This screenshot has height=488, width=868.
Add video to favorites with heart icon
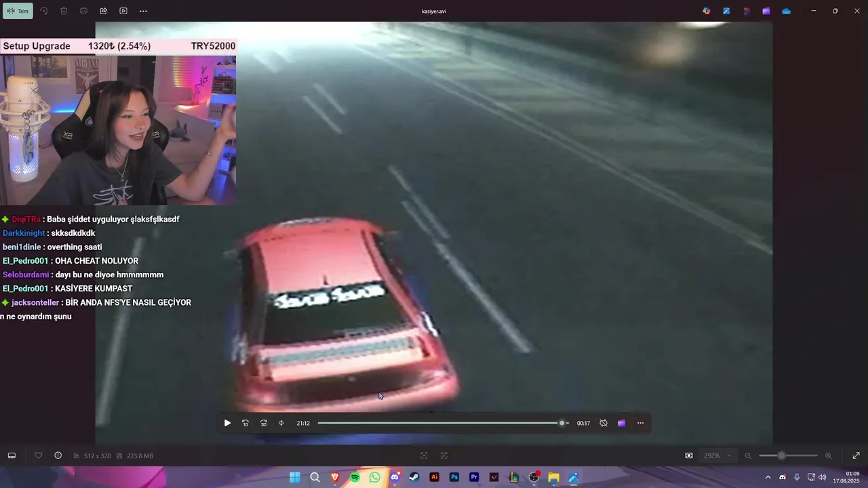tap(38, 455)
